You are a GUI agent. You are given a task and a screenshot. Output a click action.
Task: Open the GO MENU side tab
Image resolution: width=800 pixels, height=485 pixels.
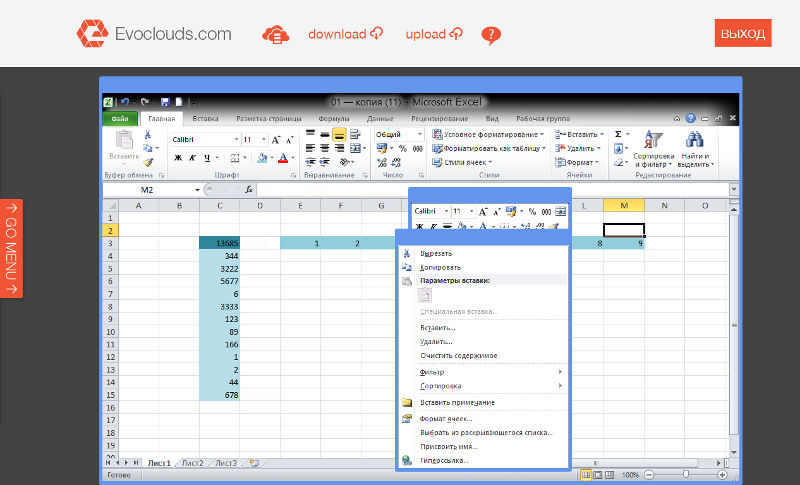(x=11, y=248)
